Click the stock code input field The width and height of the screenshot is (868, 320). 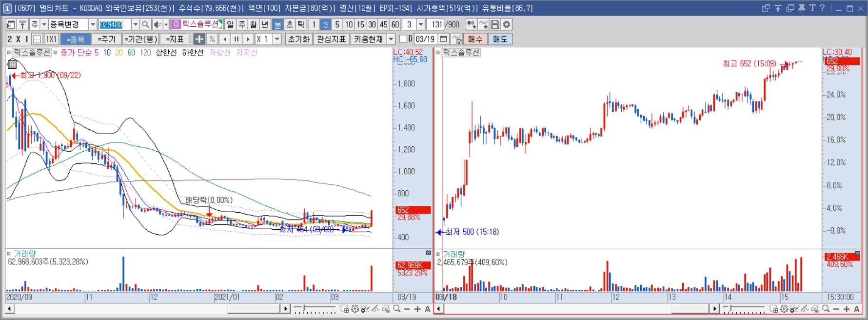[x=114, y=24]
